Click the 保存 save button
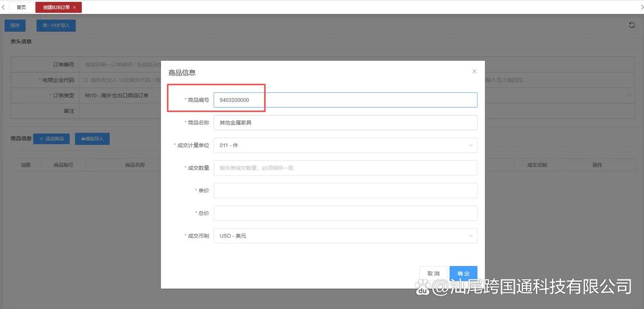 click(15, 25)
